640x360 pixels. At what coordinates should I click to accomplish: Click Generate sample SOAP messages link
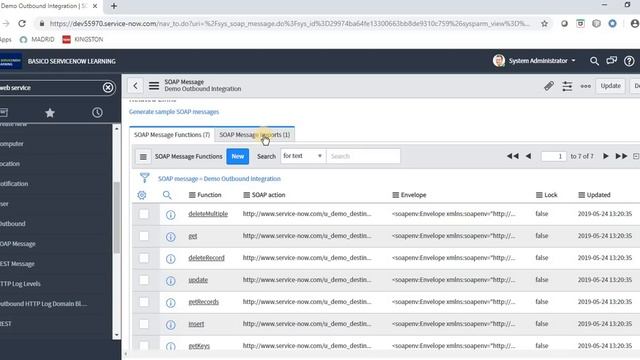[x=174, y=112]
